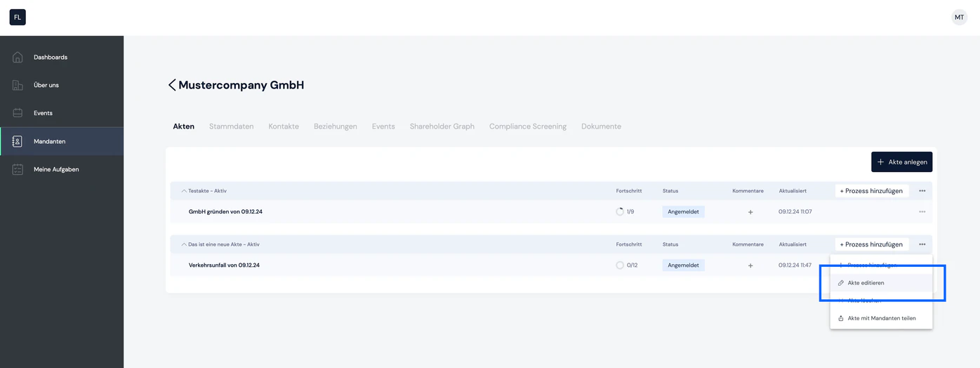This screenshot has width=980, height=368.
Task: Switch to the Dokumente tab
Action: tap(601, 126)
